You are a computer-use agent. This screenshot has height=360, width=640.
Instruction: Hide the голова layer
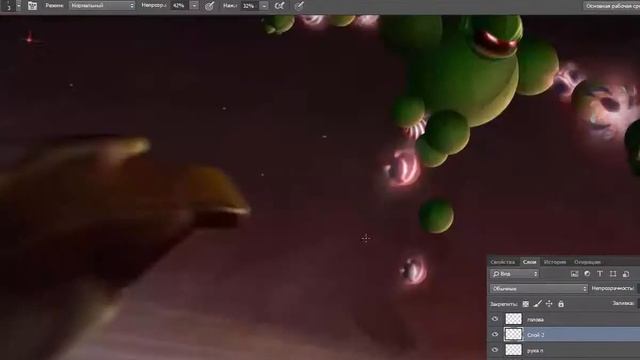(495, 319)
